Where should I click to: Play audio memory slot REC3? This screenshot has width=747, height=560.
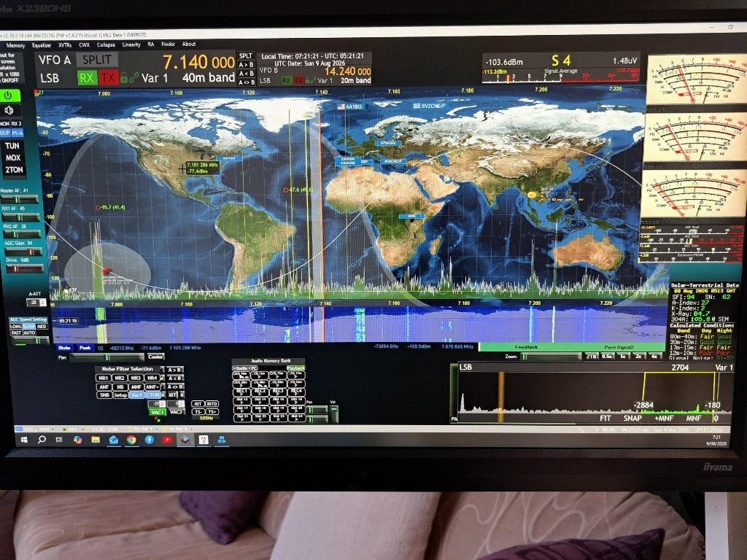(278, 392)
